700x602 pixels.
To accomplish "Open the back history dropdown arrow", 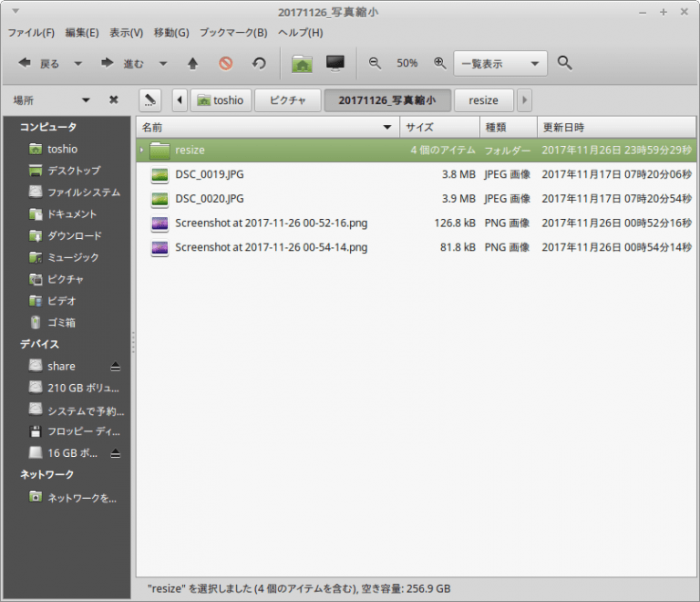I will click(x=78, y=64).
